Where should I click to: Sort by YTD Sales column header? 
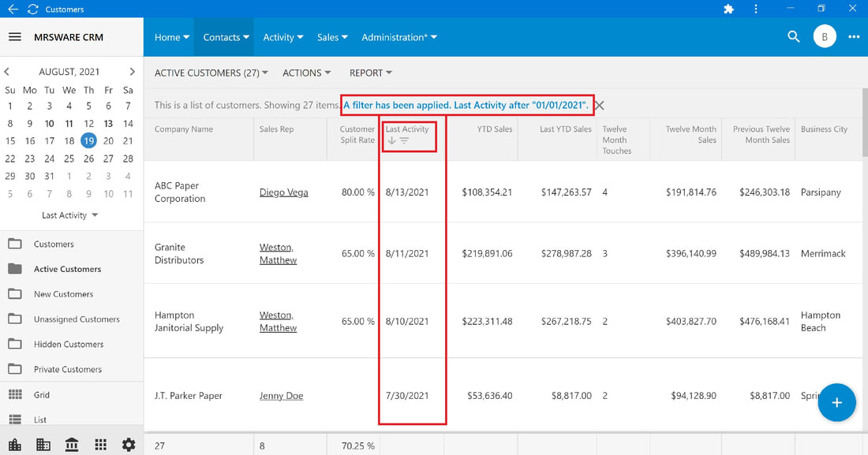[494, 129]
